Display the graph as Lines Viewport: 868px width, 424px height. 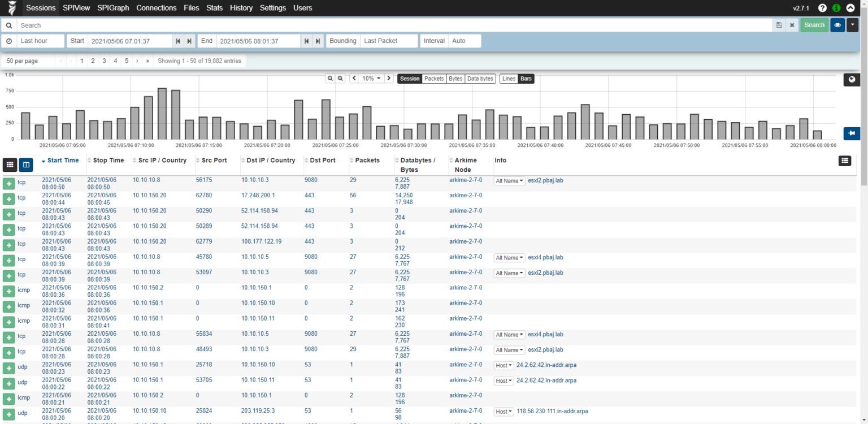[508, 79]
